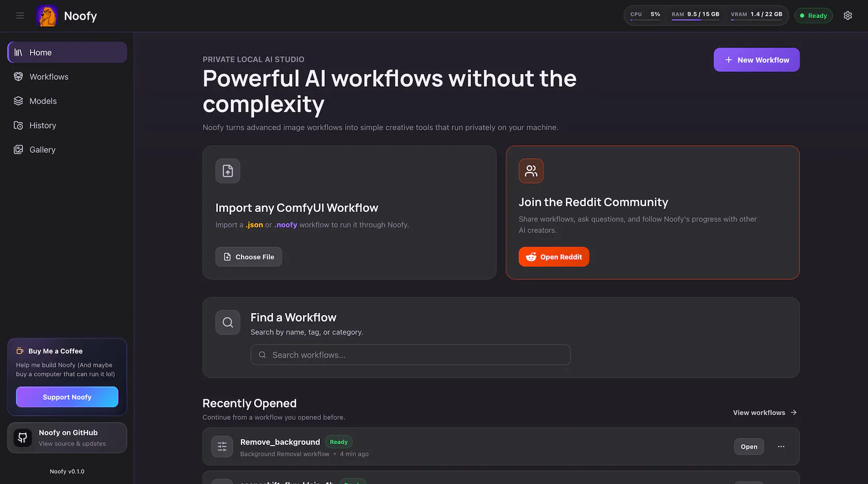Click the Noofy mascot logo
868x484 pixels.
[x=47, y=16]
